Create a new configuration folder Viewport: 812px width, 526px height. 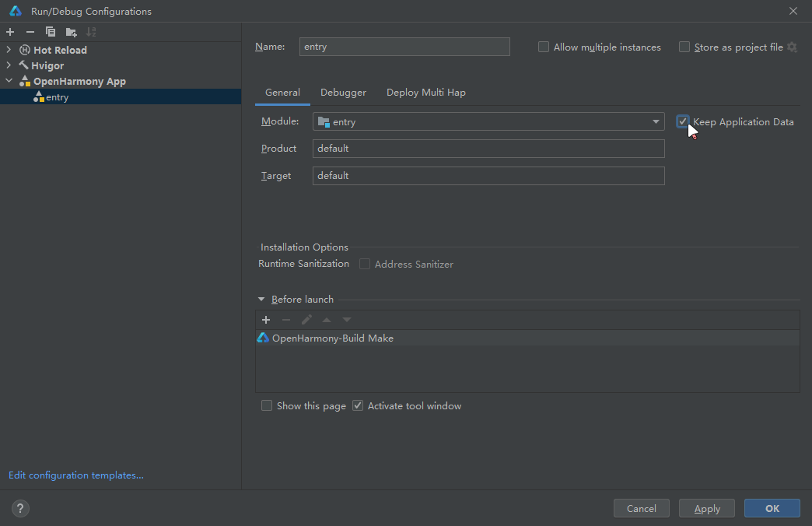click(72, 32)
